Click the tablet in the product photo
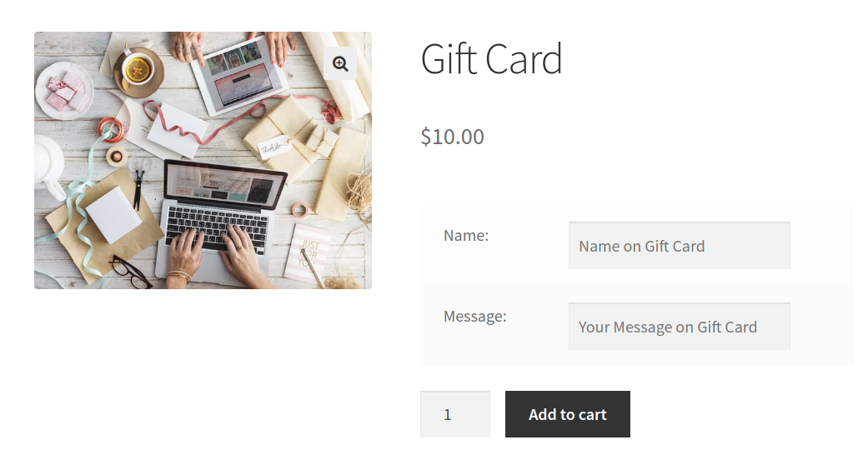 (239, 72)
